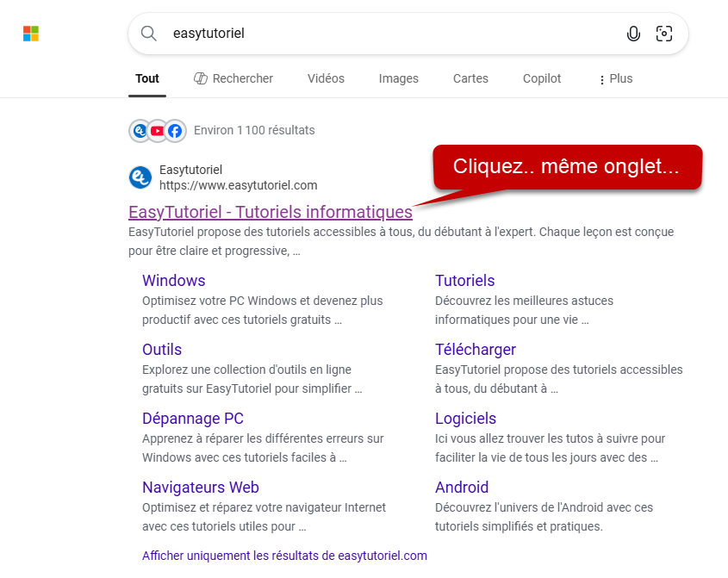Switch to the Vidéos tab
Image resolution: width=728 pixels, height=578 pixels.
coord(326,78)
